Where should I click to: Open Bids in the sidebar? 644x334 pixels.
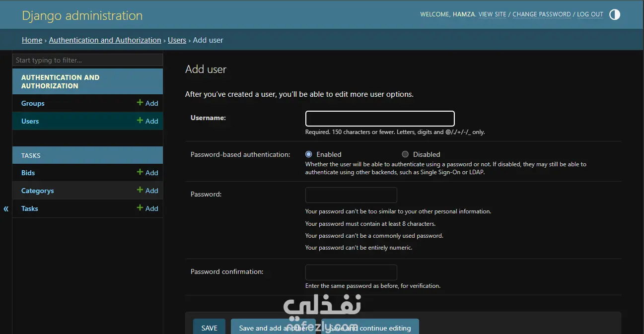(28, 173)
